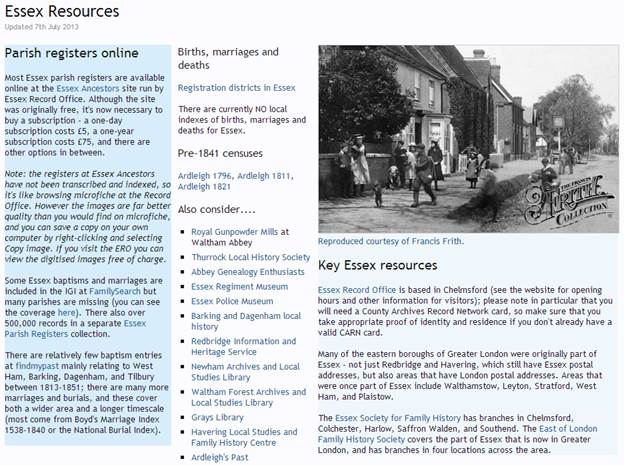The image size is (624, 465).
Task: Open Registration districts in Essex link
Action: [x=236, y=88]
